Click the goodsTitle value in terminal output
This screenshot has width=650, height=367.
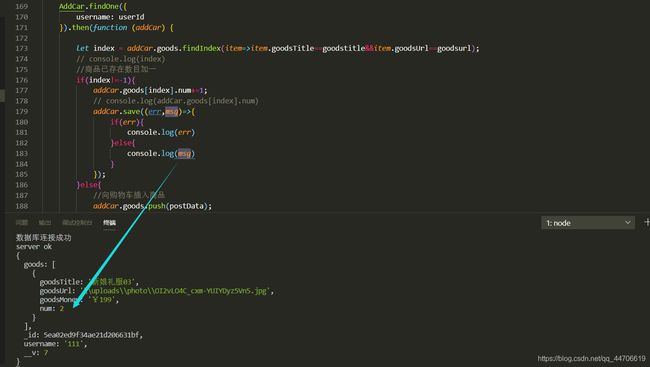coord(113,282)
